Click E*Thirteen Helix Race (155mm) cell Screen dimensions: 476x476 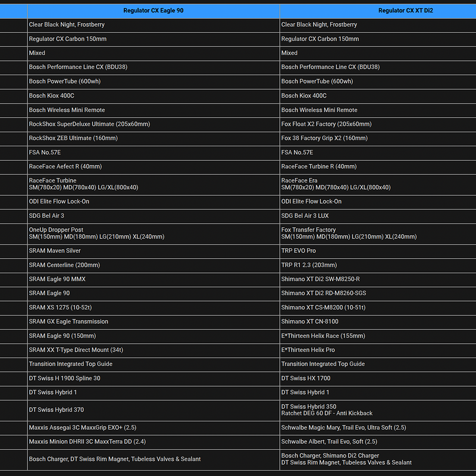[378, 336]
